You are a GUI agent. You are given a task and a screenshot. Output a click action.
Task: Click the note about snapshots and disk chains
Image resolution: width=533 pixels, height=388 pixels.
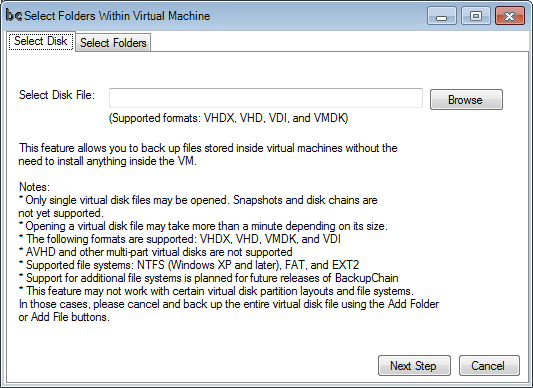(198, 206)
